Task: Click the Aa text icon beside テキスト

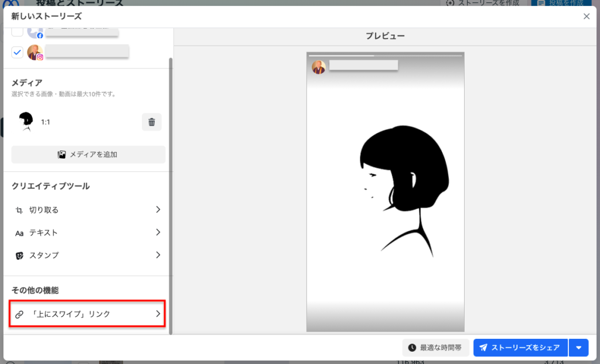Action: (x=19, y=233)
